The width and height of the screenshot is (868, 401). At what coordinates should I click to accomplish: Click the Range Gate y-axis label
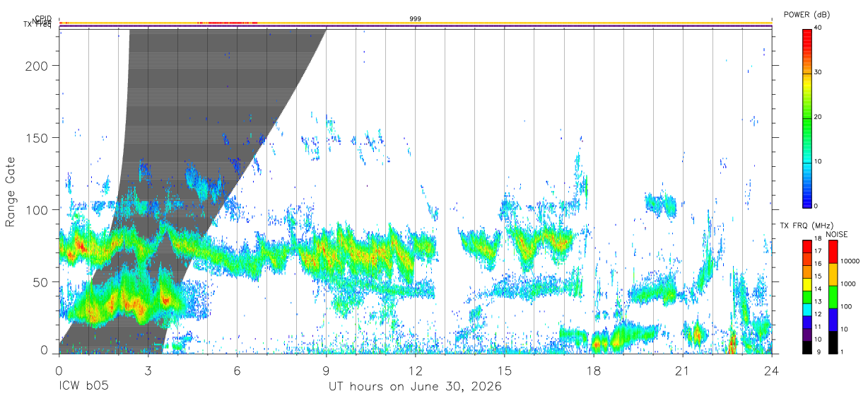click(11, 192)
